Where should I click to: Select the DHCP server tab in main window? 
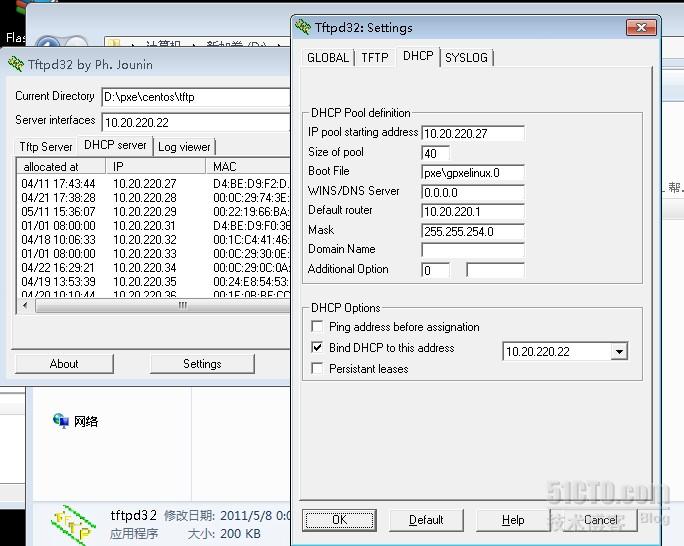coord(115,145)
